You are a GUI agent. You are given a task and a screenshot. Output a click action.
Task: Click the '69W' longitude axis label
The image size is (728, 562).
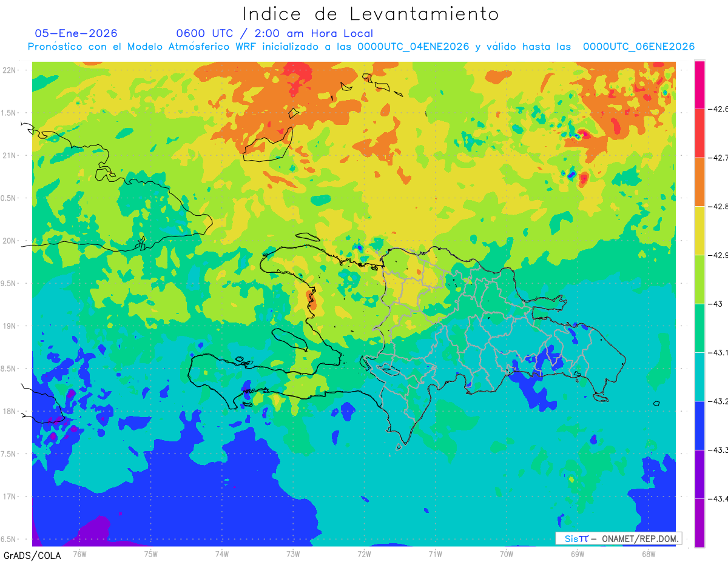pyautogui.click(x=577, y=554)
